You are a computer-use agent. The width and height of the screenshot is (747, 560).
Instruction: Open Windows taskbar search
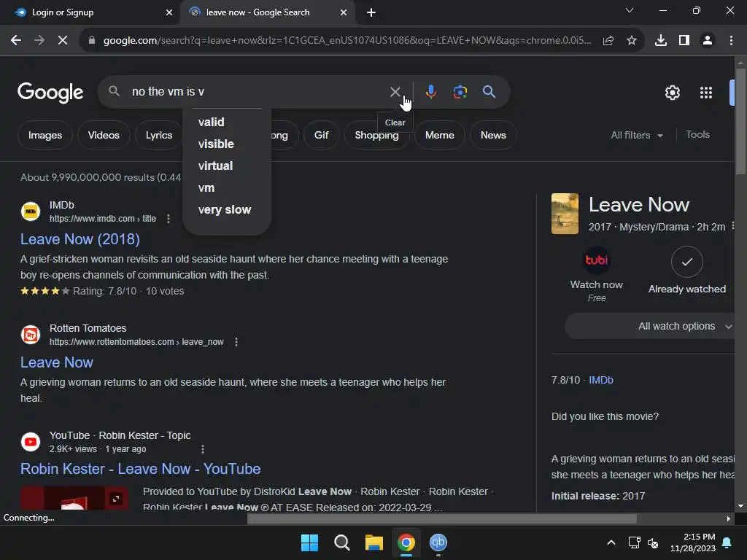341,542
